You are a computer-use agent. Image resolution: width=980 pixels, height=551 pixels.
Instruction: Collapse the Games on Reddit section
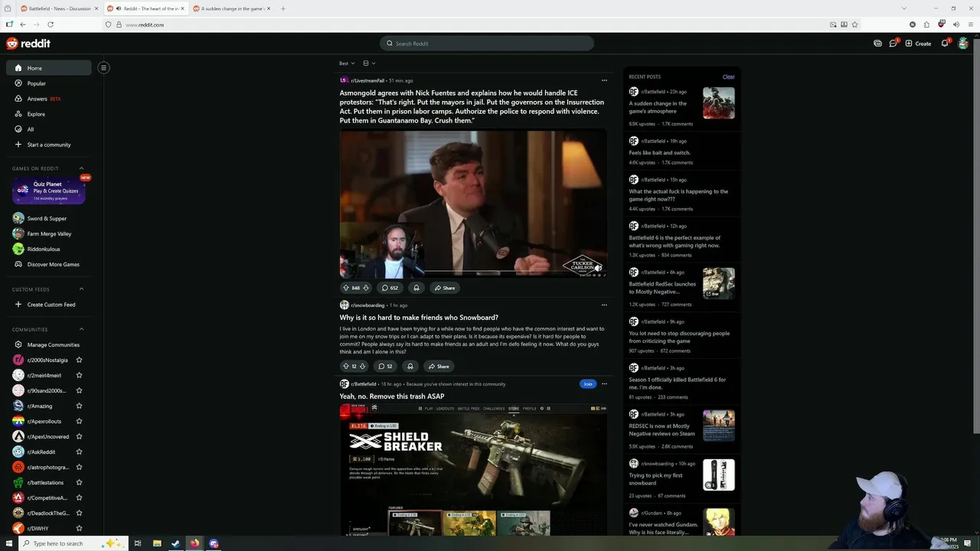tap(81, 168)
